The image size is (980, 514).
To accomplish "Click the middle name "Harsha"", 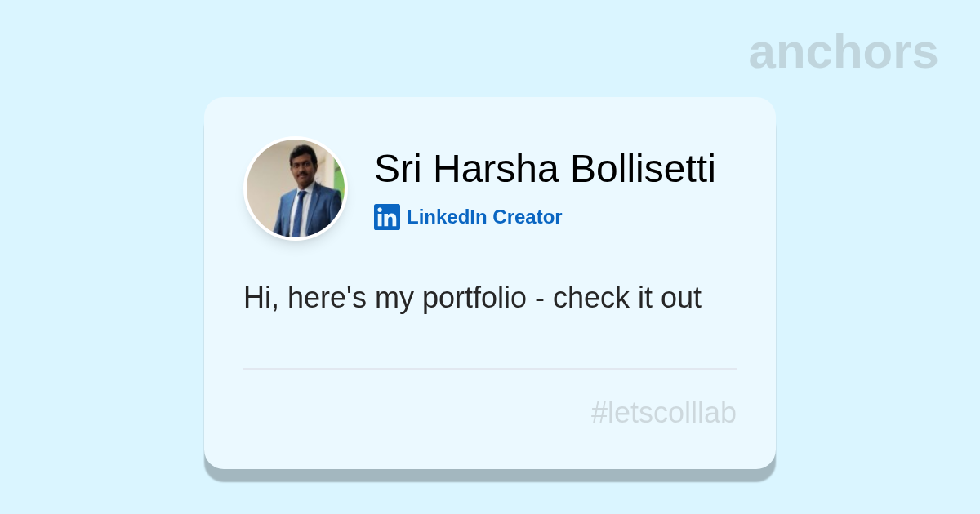I will (x=496, y=170).
